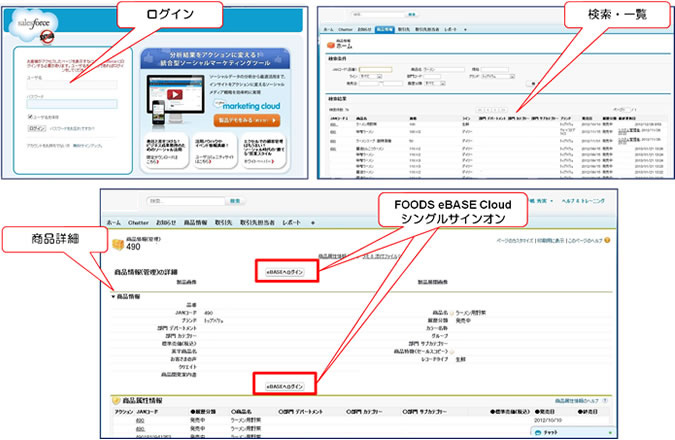This screenshot has width=675, height=440.
Task: Open 商品情報 tab in product detail window
Action: (195, 223)
